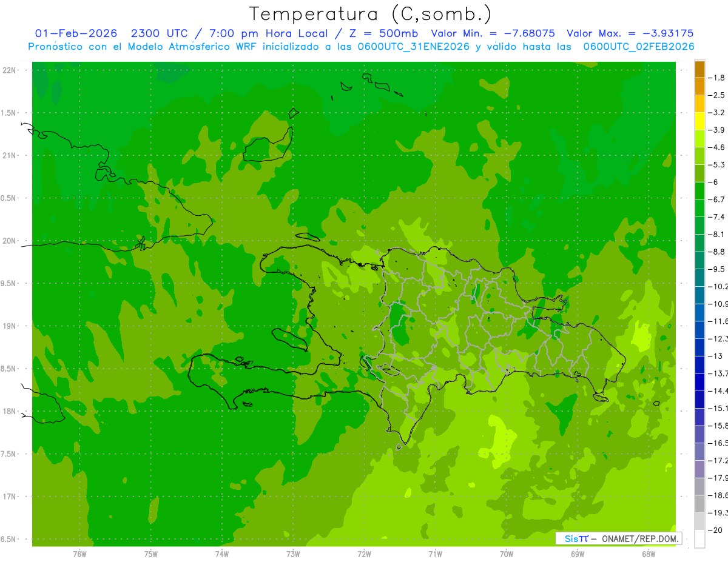This screenshot has height=562, width=728.
Task: Click the 22N latitude axis label
Action: [8, 70]
